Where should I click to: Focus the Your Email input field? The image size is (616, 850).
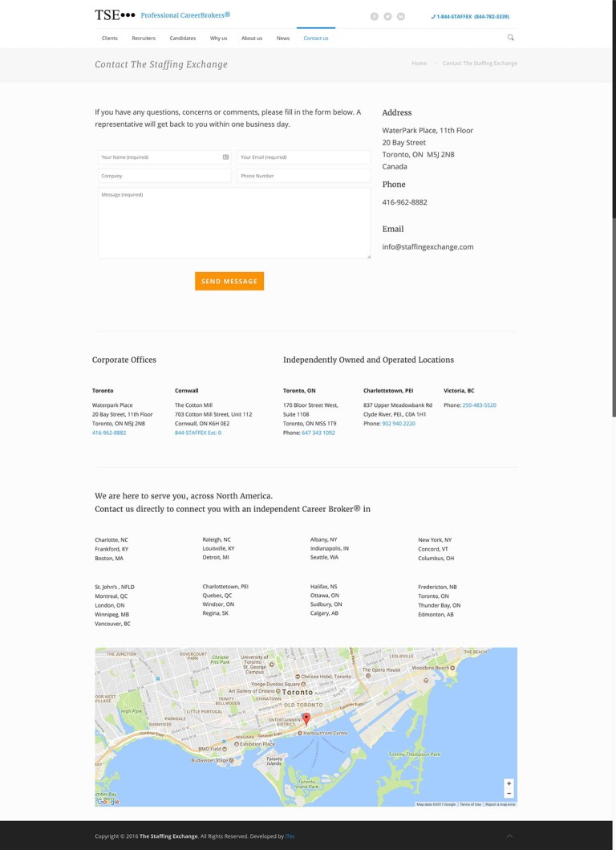click(303, 157)
